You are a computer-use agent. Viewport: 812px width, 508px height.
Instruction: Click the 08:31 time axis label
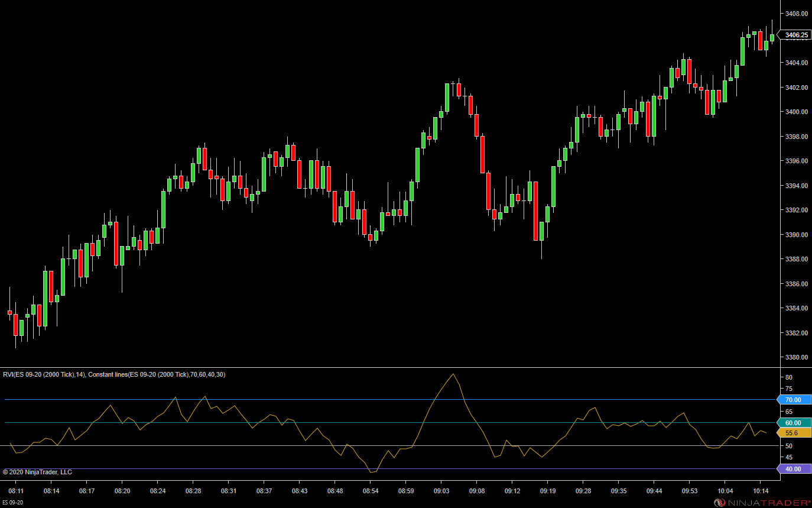[x=229, y=491]
